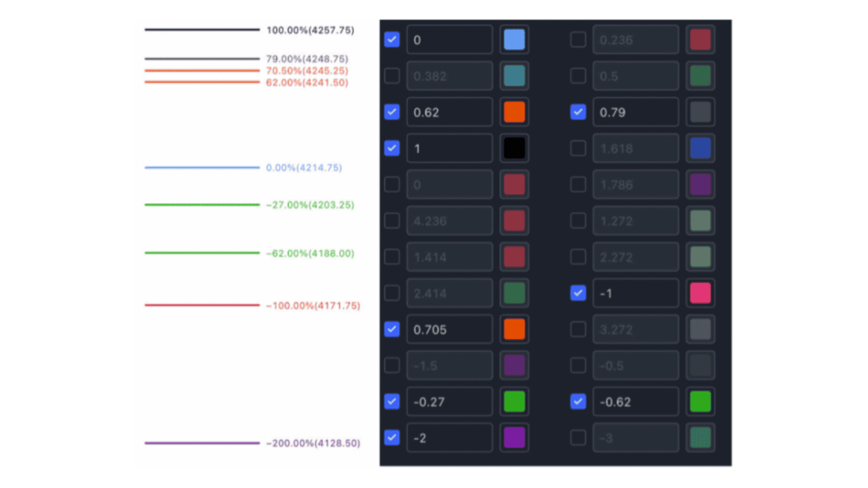This screenshot has height=488, width=868.
Task: Select the 79.00%(4248.75) level label
Action: pos(307,58)
